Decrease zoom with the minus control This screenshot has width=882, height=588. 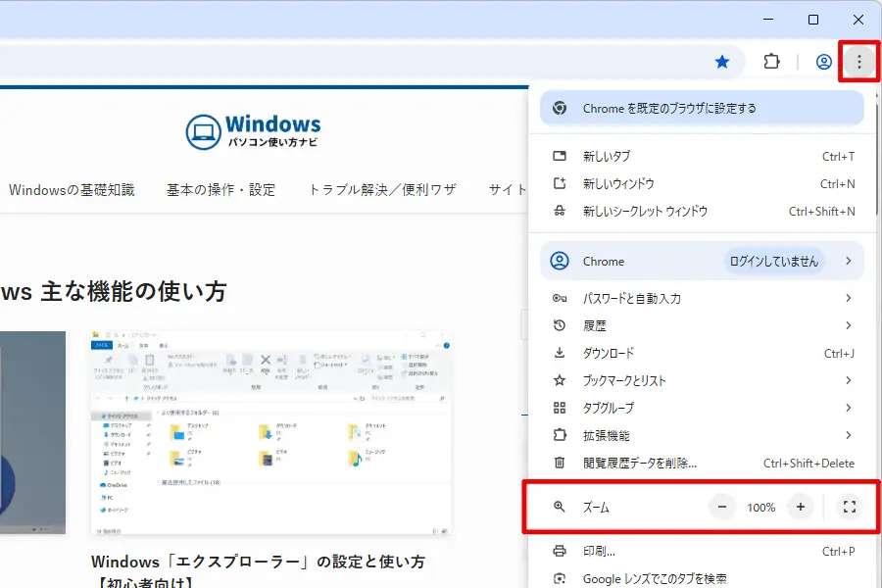(x=721, y=507)
